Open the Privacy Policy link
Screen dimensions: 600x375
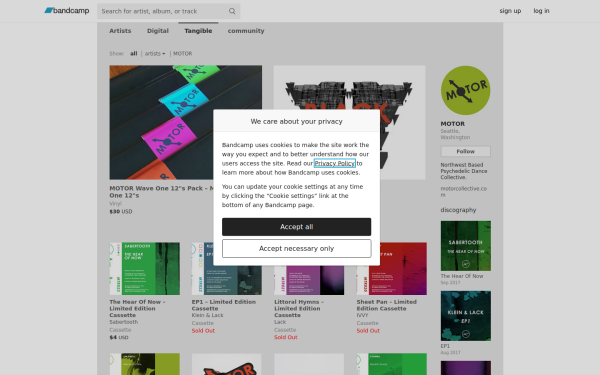point(335,163)
